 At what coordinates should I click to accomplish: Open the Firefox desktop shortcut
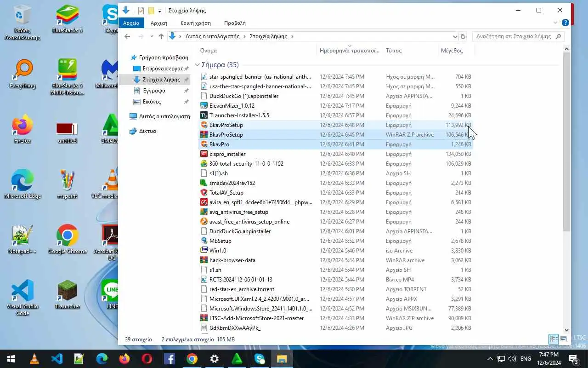tap(22, 130)
